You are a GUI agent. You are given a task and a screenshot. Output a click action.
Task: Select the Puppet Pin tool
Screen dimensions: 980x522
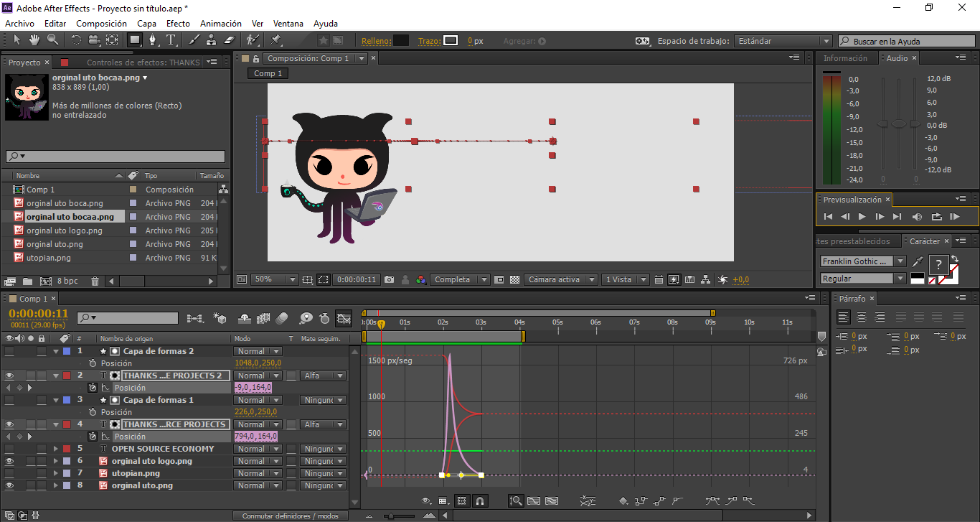click(x=275, y=40)
